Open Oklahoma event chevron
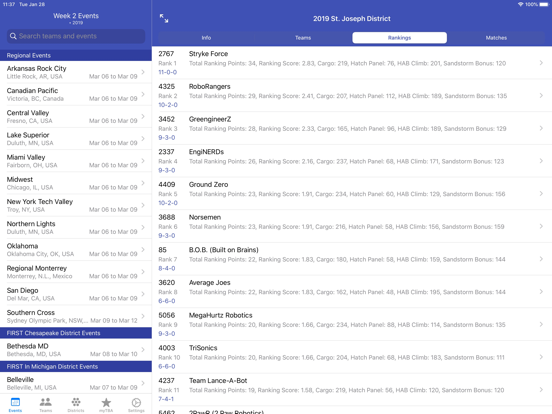Screen dimensions: 552x414 pos(143,249)
